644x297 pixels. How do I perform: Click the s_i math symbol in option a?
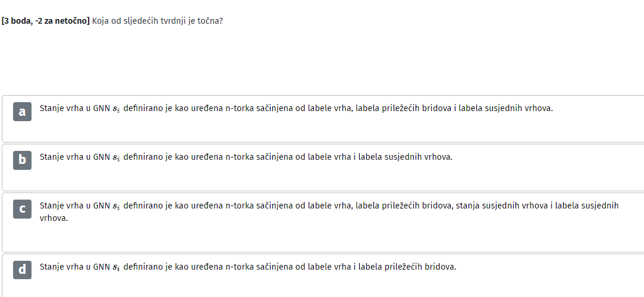click(116, 109)
